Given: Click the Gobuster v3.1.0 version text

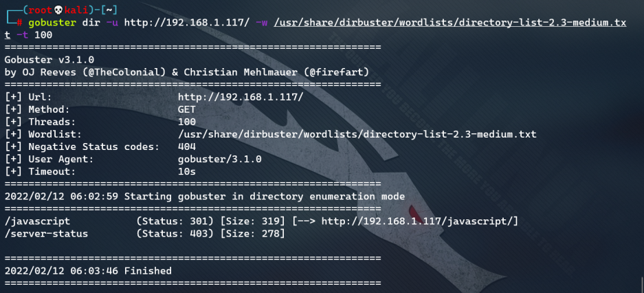Looking at the screenshot, I should tap(49, 60).
